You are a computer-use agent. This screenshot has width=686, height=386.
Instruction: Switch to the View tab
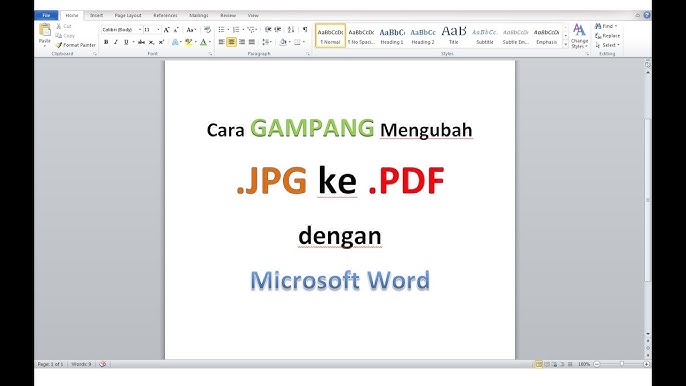(253, 15)
